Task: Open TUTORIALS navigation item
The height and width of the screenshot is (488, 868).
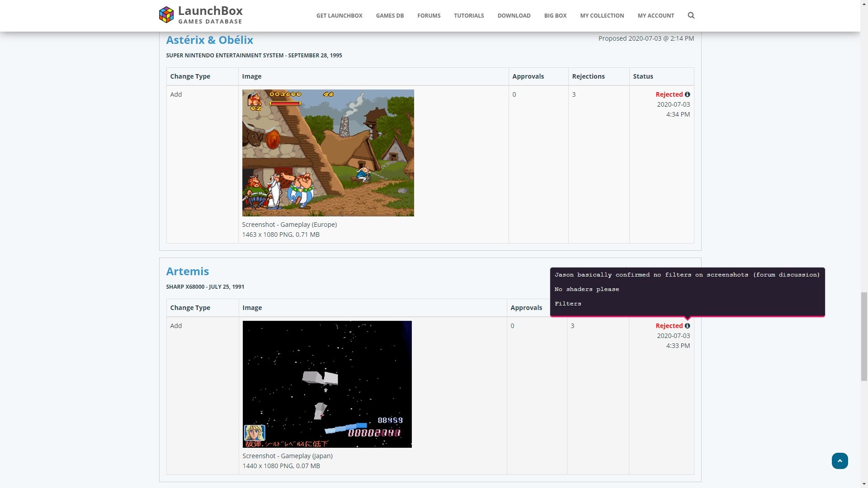Action: tap(469, 15)
